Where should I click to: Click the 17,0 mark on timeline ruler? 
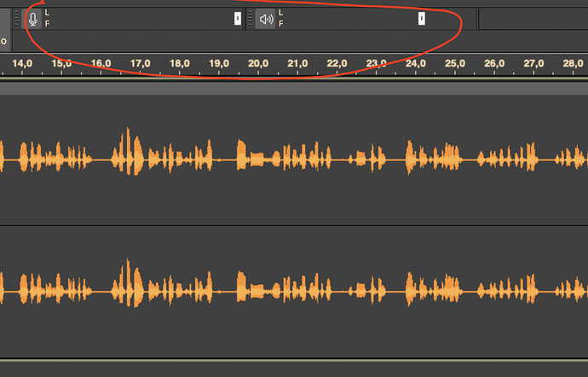tap(141, 63)
